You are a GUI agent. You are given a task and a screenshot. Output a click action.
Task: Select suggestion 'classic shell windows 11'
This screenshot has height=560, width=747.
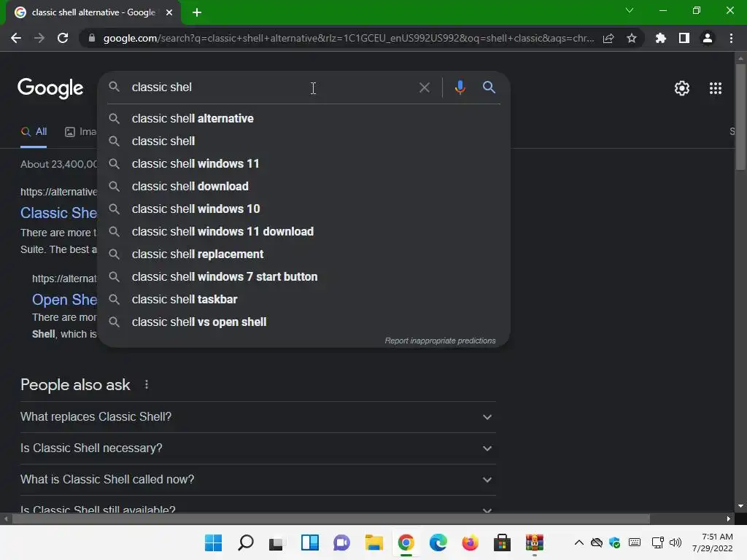coord(304,164)
